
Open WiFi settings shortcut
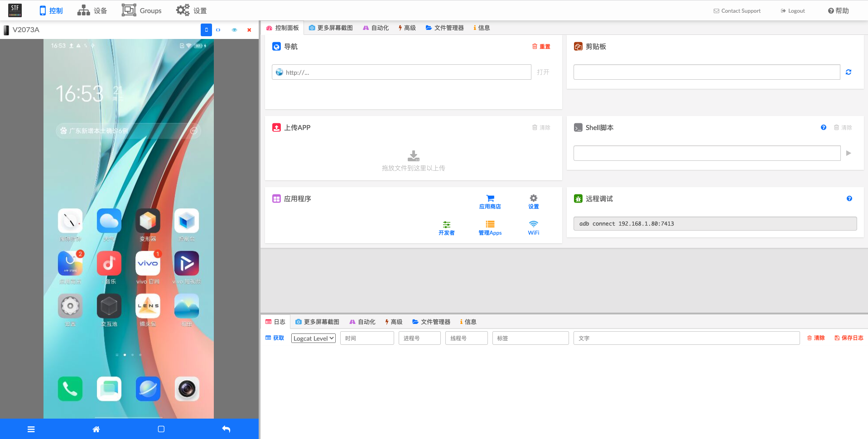click(533, 228)
